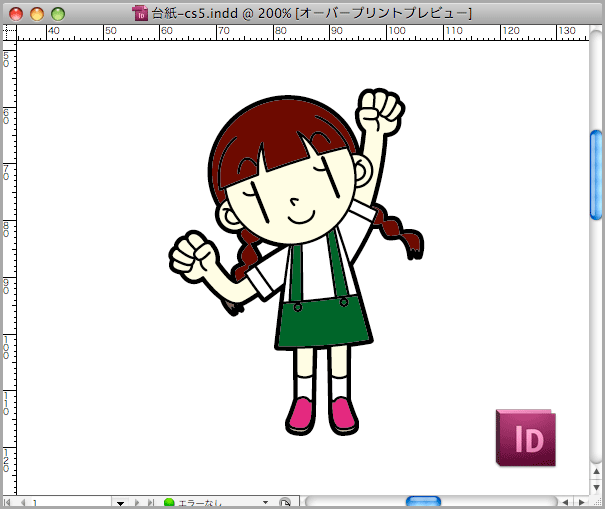Click the green preflight status indicator
This screenshot has width=605, height=509.
click(169, 502)
